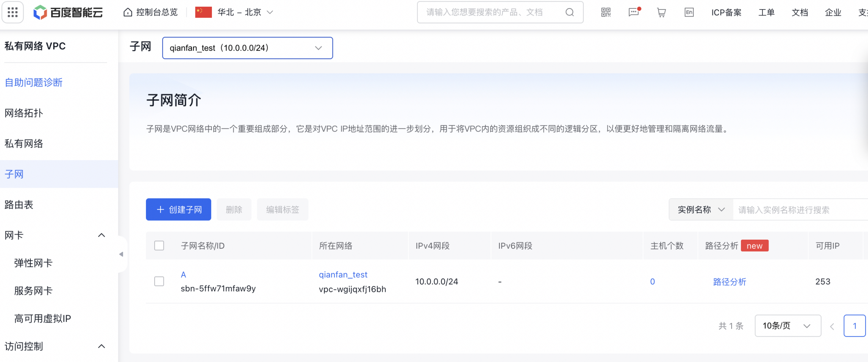Open the messages notification icon

pos(634,12)
